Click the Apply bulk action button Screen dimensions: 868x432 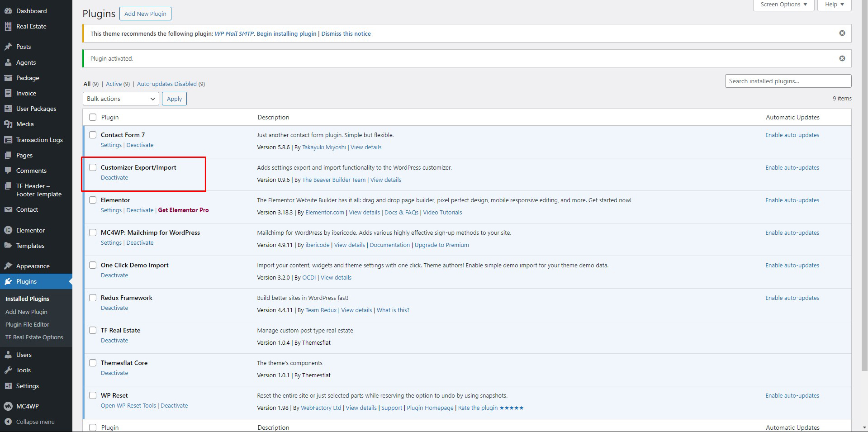tap(174, 99)
